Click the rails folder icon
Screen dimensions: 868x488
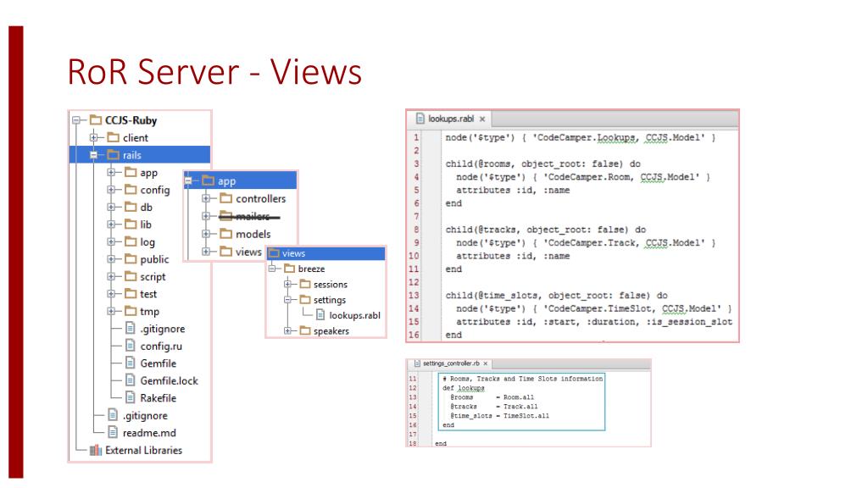coord(114,155)
